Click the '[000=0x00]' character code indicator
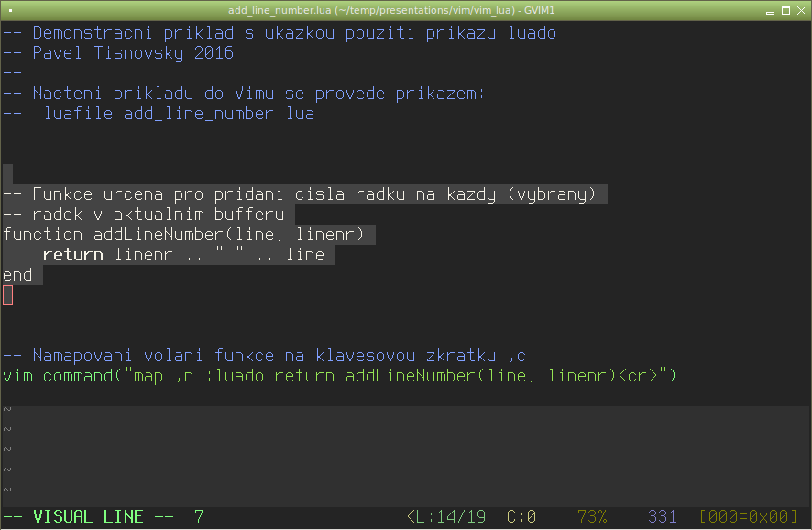 click(749, 517)
